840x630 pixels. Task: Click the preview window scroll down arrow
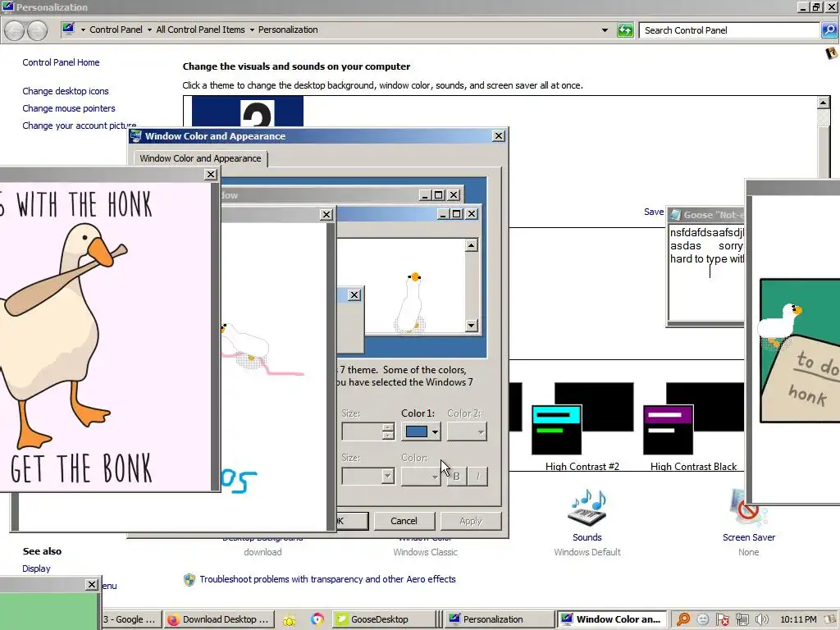pyautogui.click(x=471, y=325)
